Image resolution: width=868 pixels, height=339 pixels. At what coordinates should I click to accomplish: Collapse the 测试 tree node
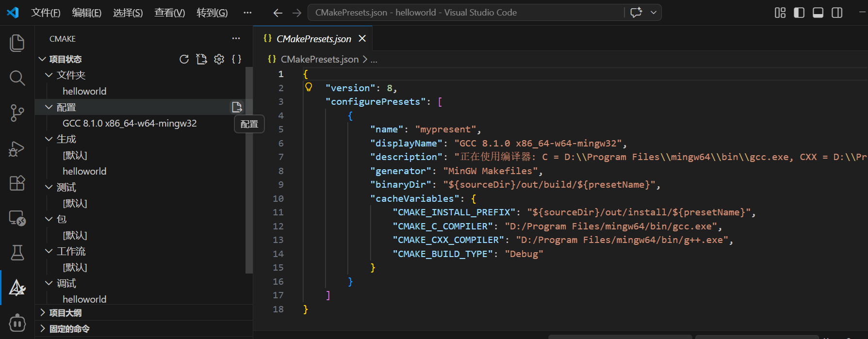pyautogui.click(x=49, y=187)
